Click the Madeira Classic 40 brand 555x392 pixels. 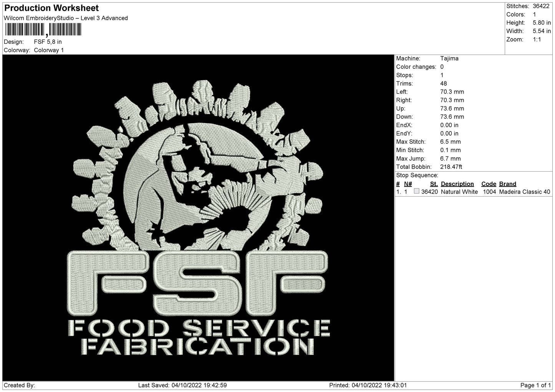[525, 192]
